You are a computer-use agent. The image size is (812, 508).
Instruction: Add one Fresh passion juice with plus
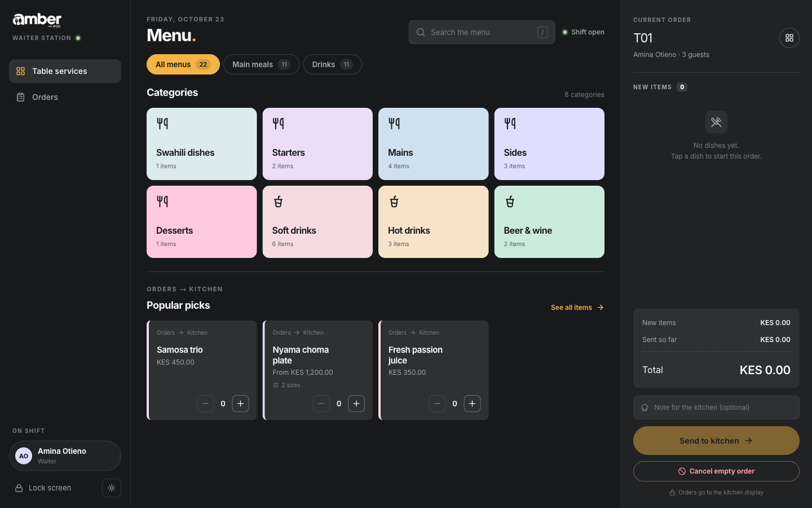point(472,404)
